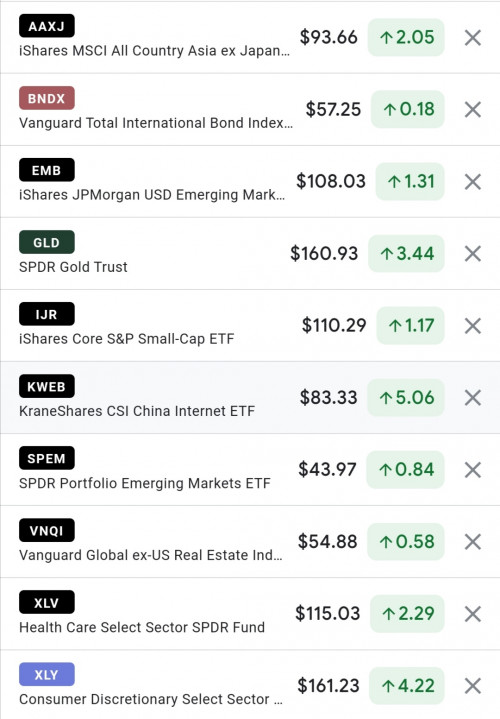Viewport: 500px width, 719px height.
Task: Toggle the XLV 2.29 change chip
Action: pos(407,614)
